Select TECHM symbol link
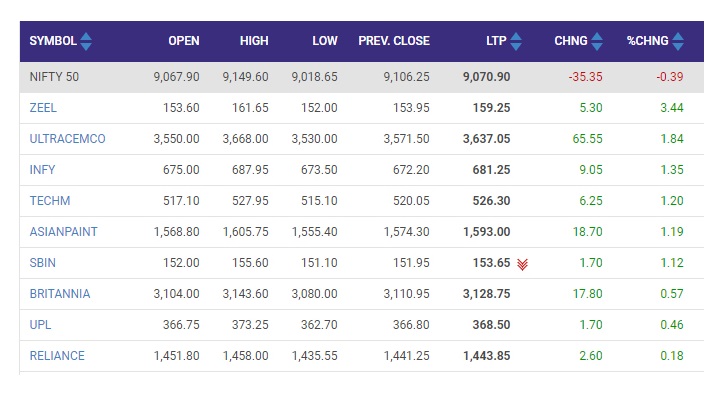This screenshot has height=393, width=726. (50, 201)
